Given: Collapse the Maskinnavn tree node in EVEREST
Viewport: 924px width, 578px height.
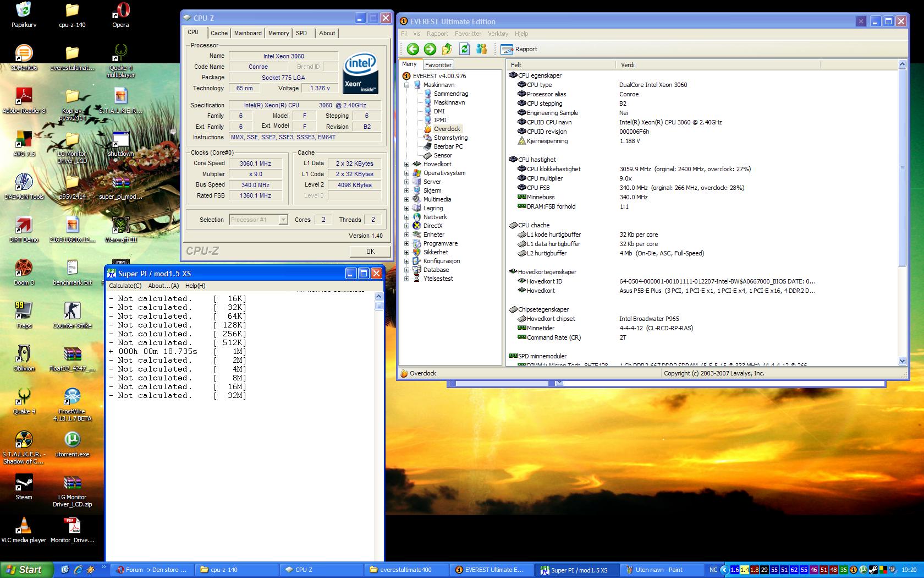Looking at the screenshot, I should click(407, 85).
